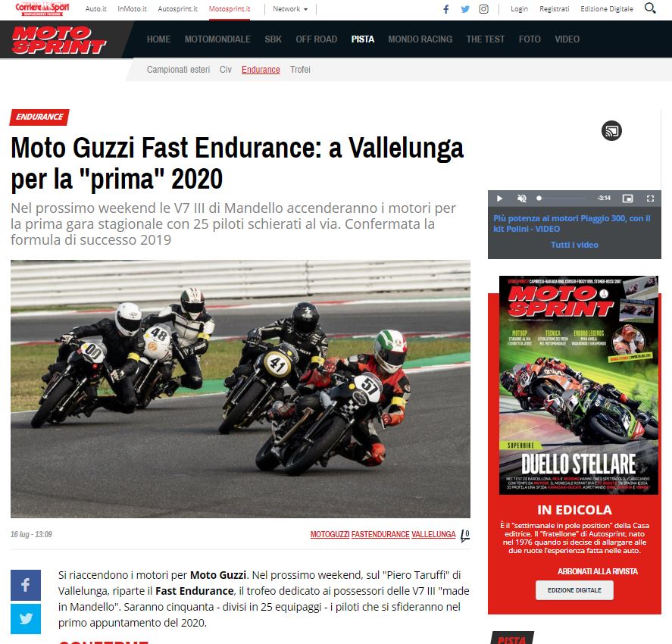Screen dimensions: 672x644
Task: Toggle picture-in-picture on the video player
Action: click(627, 199)
